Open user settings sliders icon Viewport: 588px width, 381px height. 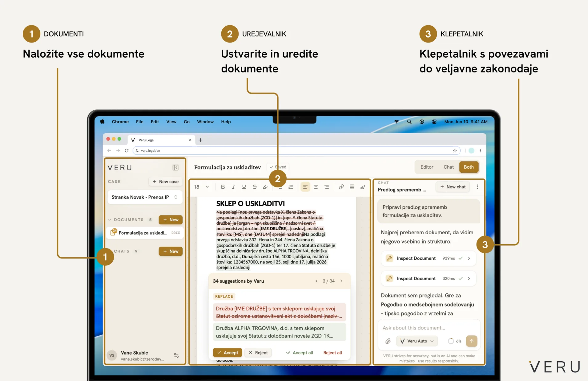176,355
